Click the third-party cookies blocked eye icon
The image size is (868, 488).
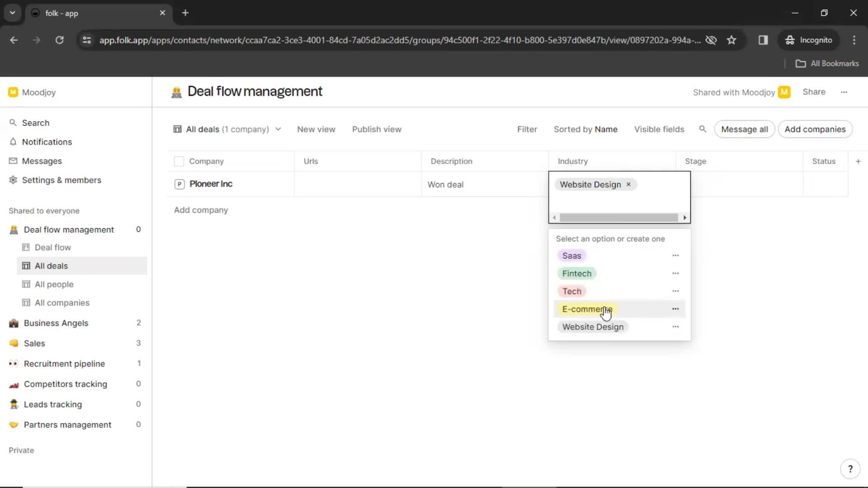point(711,40)
